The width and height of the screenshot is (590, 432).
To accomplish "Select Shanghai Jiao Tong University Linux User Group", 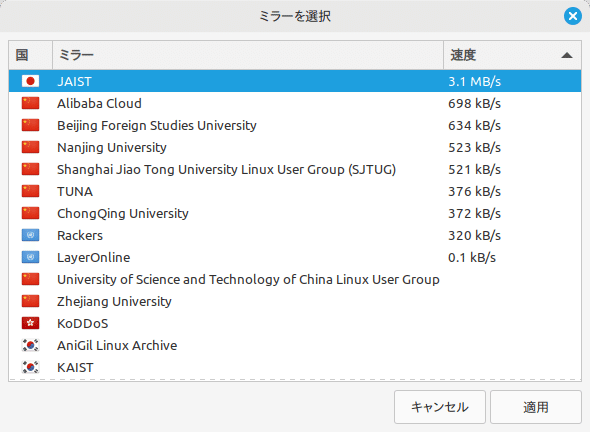I will pos(295,169).
